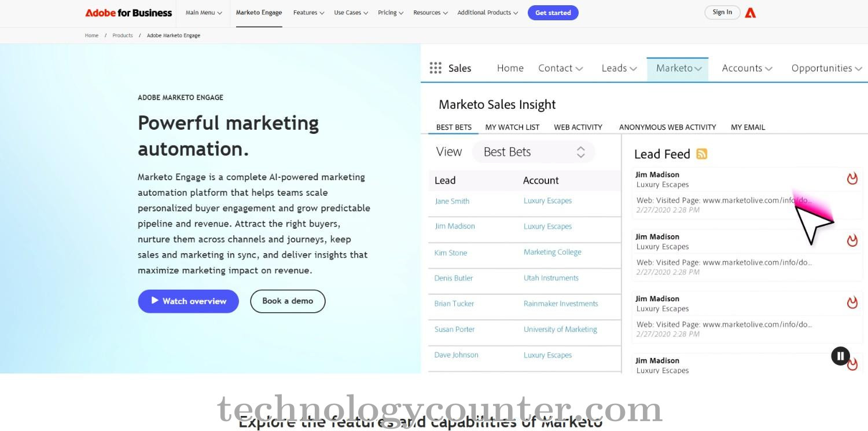Screen dimensions: 868x431
Task: Open Jane Smith's lead record
Action: point(451,200)
